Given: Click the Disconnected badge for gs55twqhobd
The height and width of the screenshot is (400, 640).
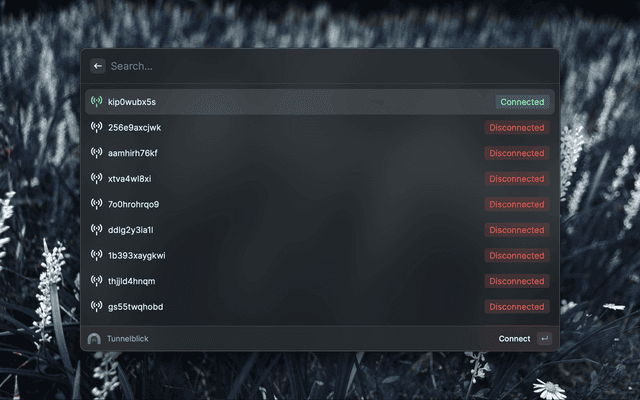Looking at the screenshot, I should (x=517, y=307).
